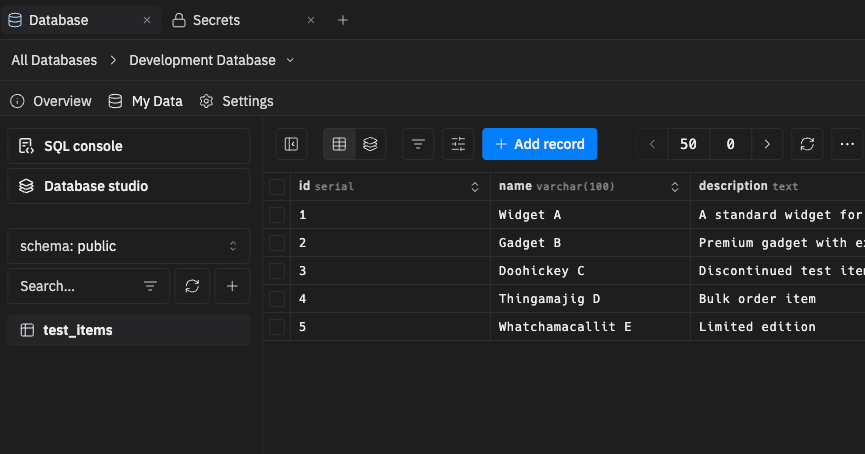This screenshot has height=454, width=865.
Task: Close the Database tab
Action: click(x=147, y=20)
